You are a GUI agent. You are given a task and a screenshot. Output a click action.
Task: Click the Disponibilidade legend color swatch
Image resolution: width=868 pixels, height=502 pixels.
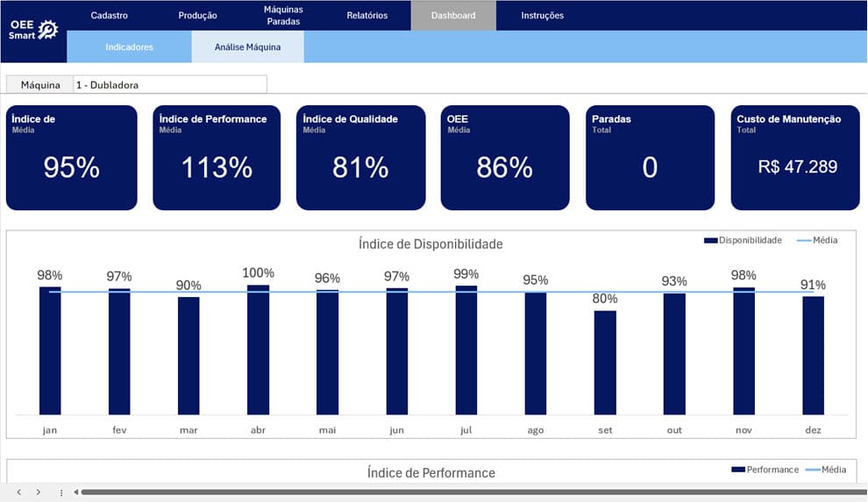(711, 241)
